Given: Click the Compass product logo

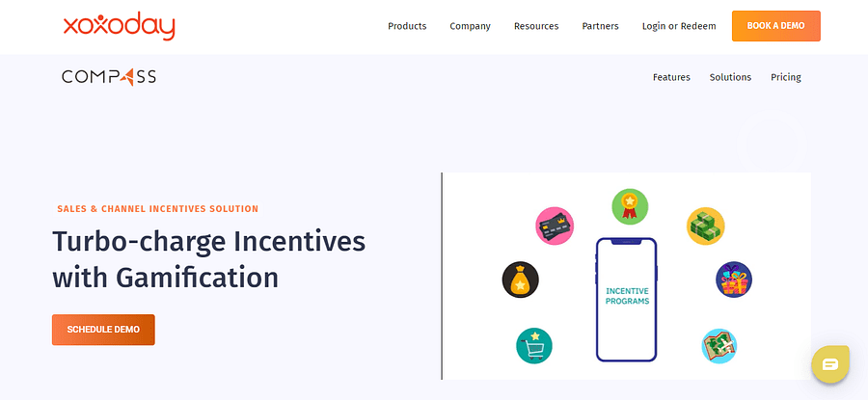Looking at the screenshot, I should coord(109,77).
